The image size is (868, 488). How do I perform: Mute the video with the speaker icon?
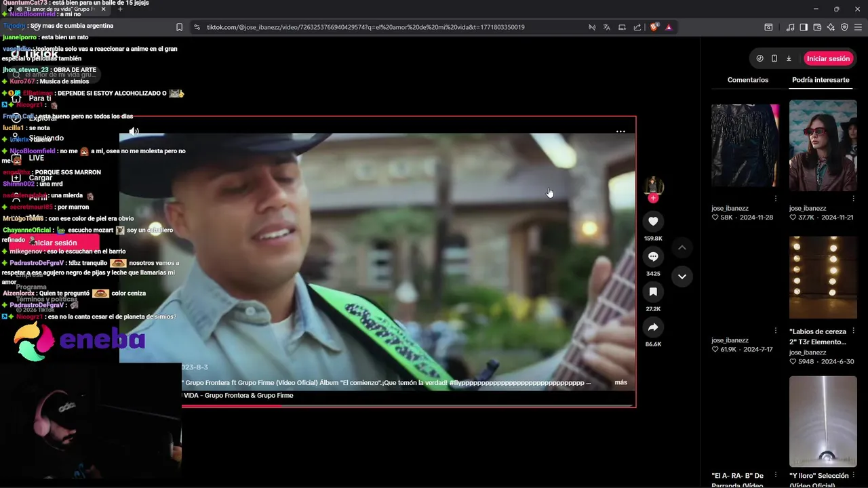tap(134, 131)
